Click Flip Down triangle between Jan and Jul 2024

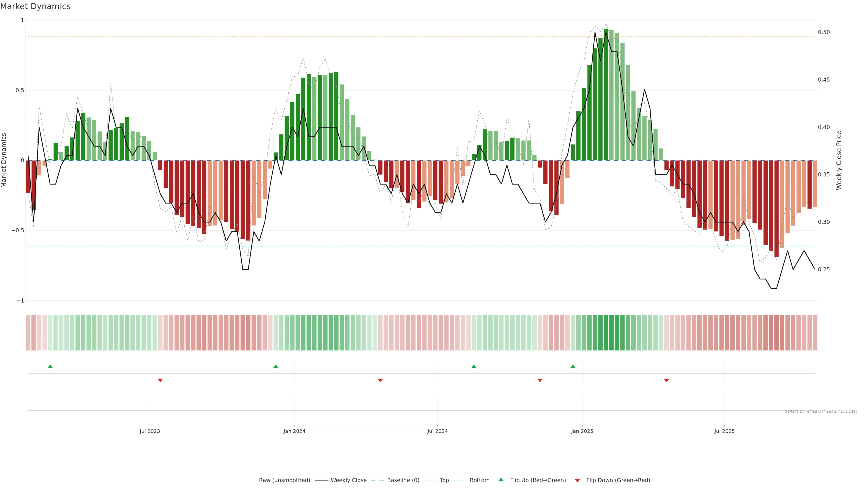(x=380, y=380)
